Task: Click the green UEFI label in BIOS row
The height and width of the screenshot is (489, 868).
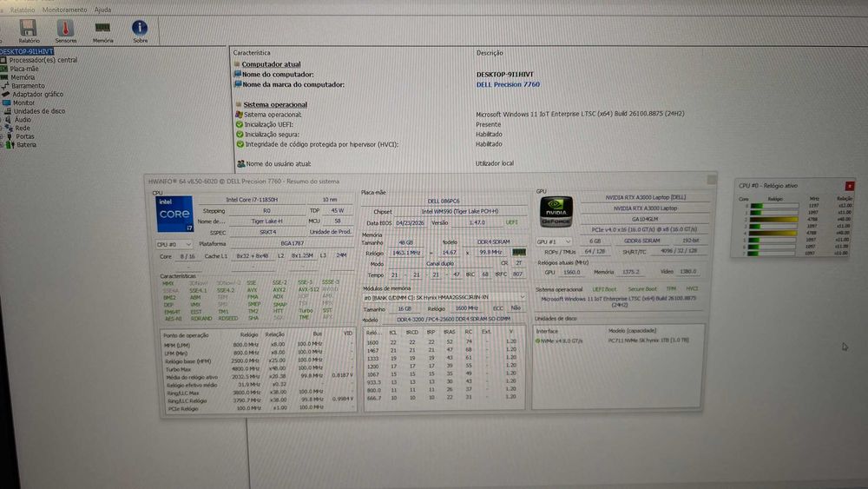Action: [x=511, y=222]
